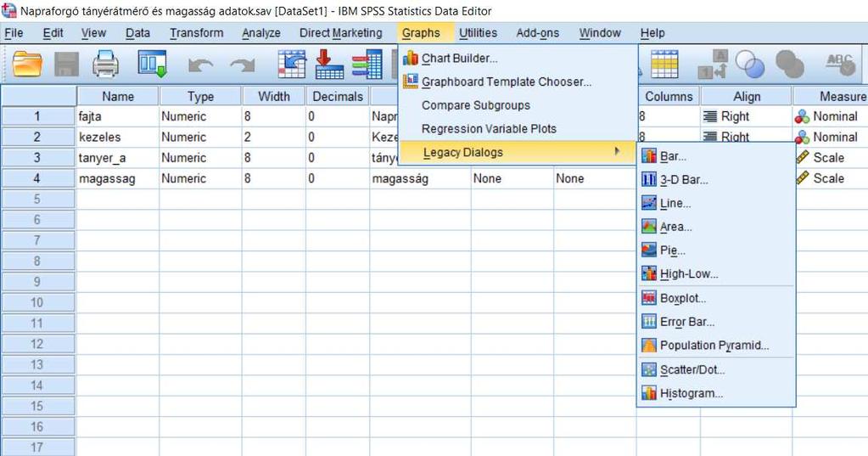Open the File menu
Image resolution: width=868 pixels, height=456 pixels.
pyautogui.click(x=14, y=33)
